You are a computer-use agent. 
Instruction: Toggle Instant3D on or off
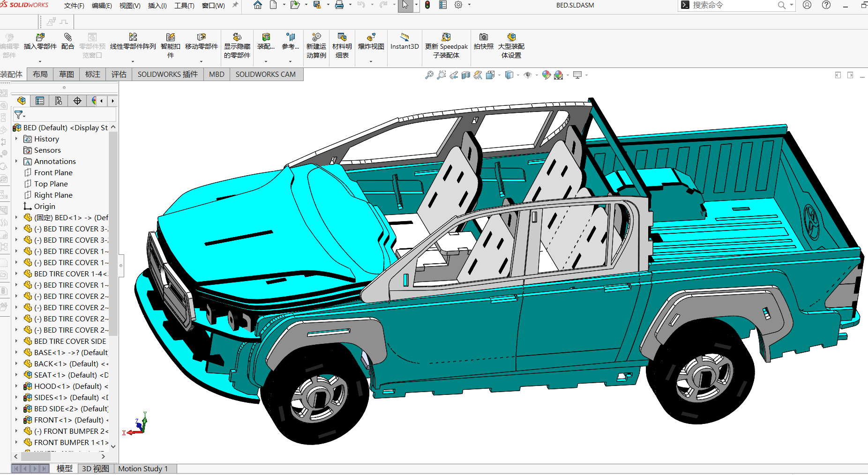pos(404,42)
